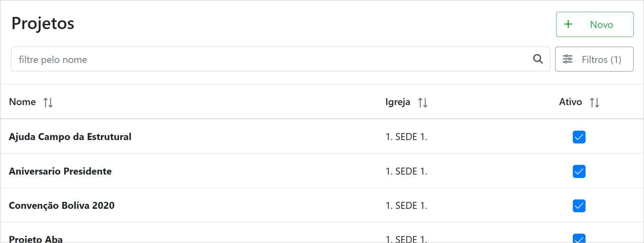Image resolution: width=644 pixels, height=243 pixels.
Task: Open the Filtros (1) panel
Action: coord(594,59)
